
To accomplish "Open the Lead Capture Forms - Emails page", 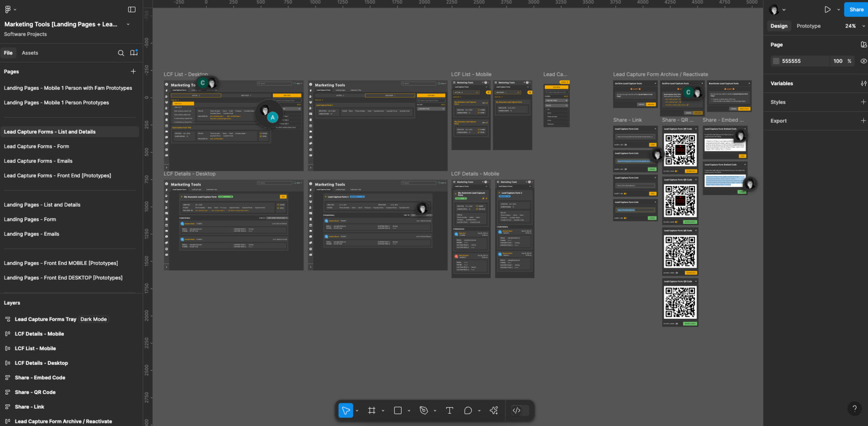I will 38,161.
